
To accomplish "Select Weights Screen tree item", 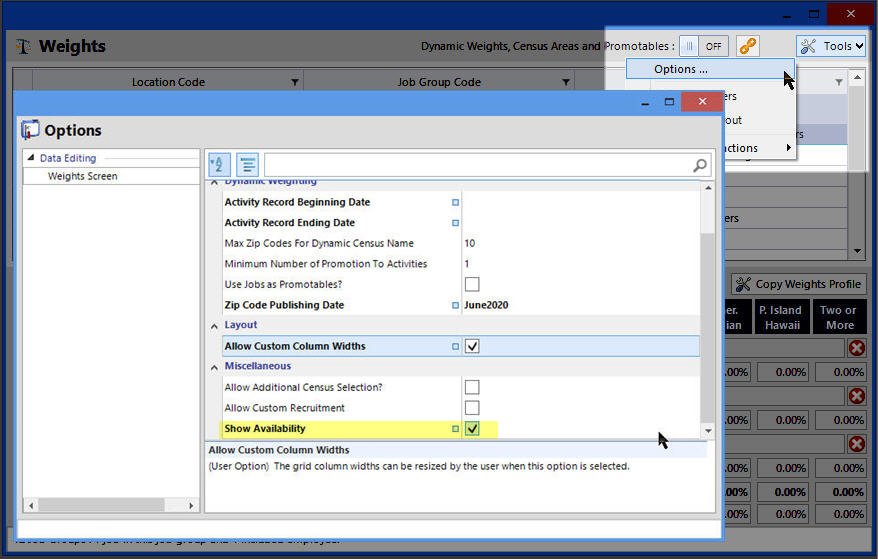I will point(82,176).
